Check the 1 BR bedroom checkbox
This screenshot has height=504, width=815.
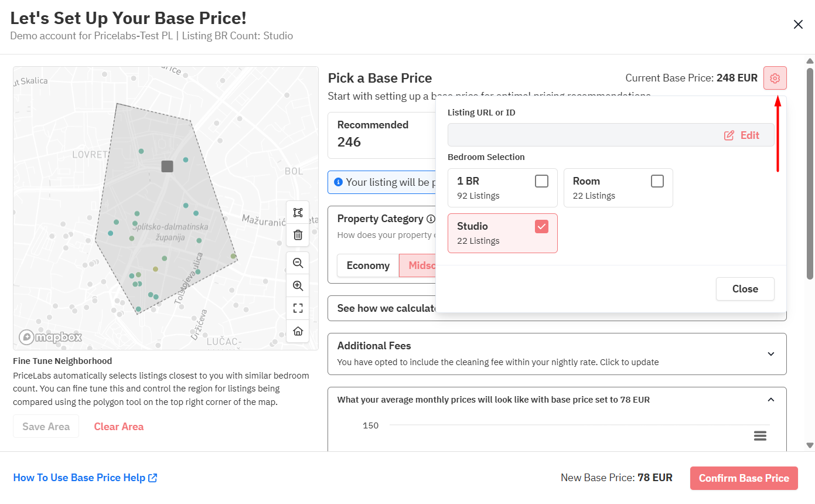[541, 181]
